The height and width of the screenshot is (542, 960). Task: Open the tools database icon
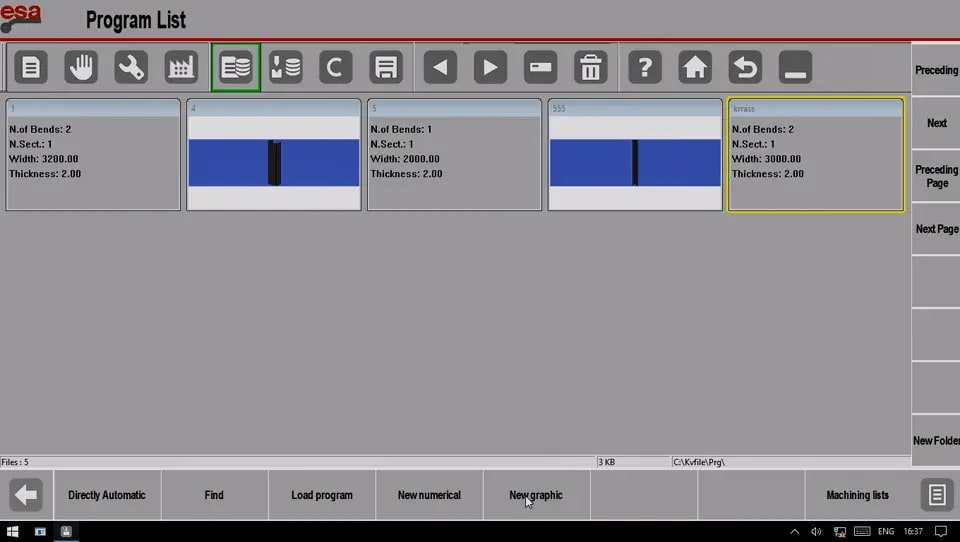click(286, 67)
